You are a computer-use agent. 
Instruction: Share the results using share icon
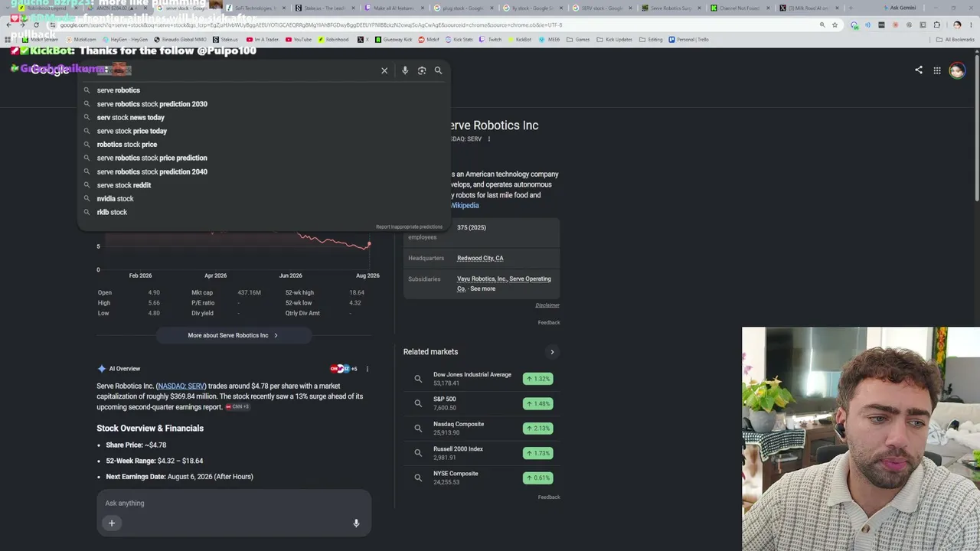[919, 70]
